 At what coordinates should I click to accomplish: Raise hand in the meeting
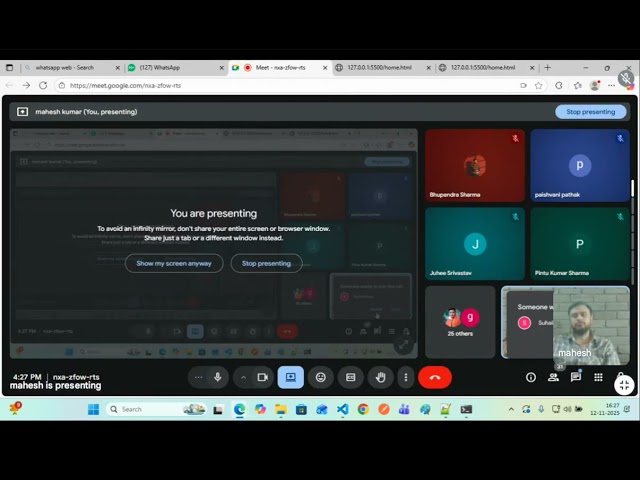[x=380, y=377]
